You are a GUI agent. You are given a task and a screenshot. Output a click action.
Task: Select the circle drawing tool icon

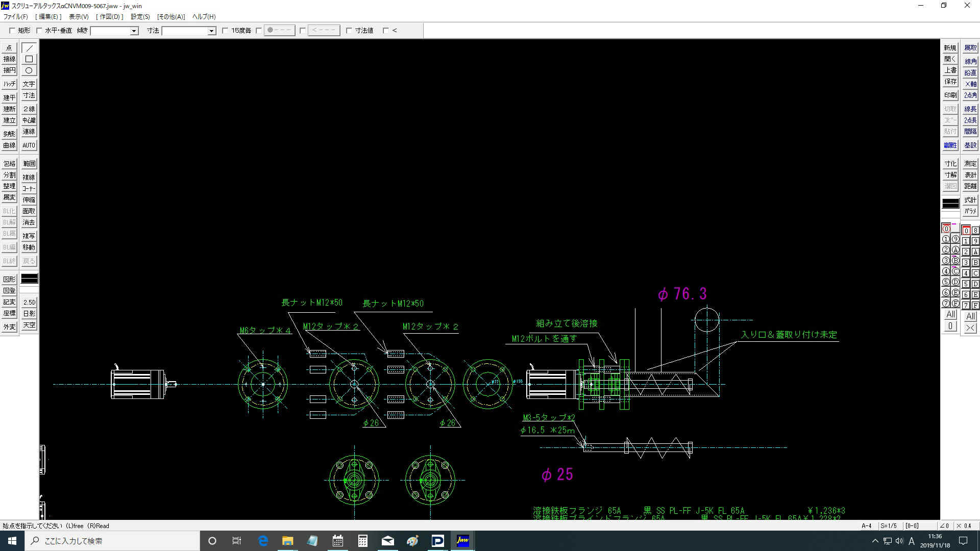click(x=29, y=70)
